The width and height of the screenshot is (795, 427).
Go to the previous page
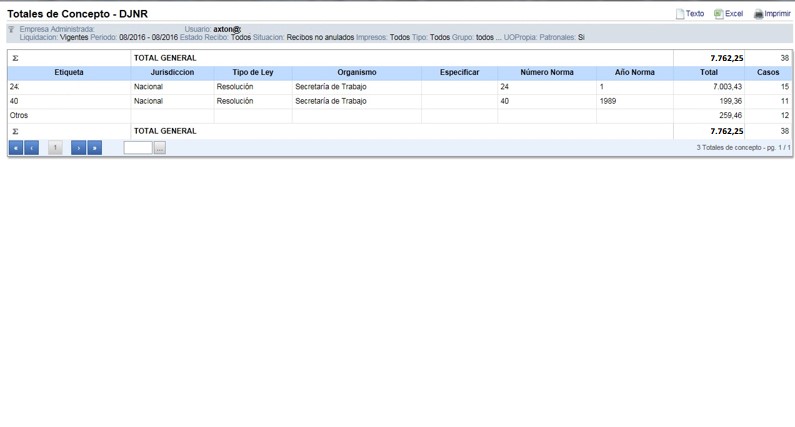[x=31, y=148]
